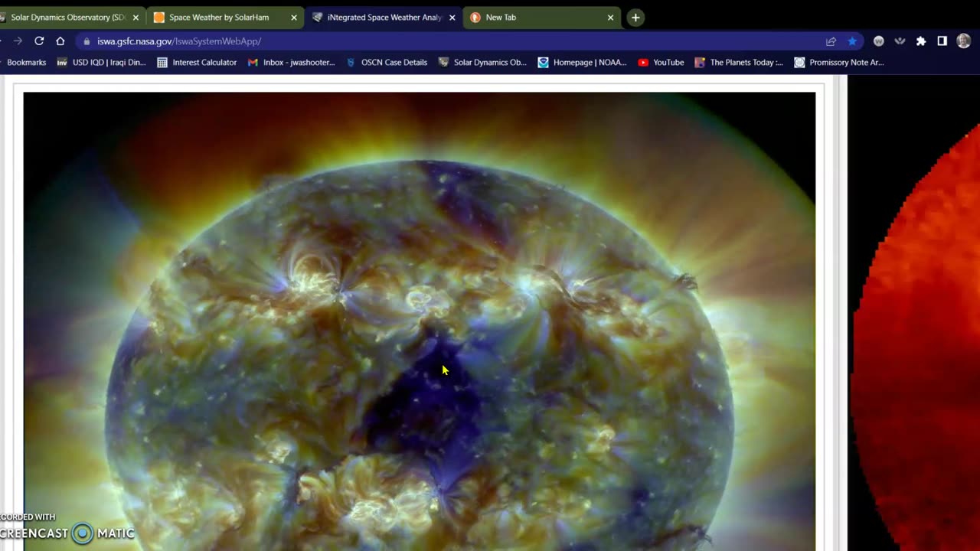Screen dimensions: 980x551
Task: Close the Solar Dynamics Observatory tab
Action: [x=136, y=18]
